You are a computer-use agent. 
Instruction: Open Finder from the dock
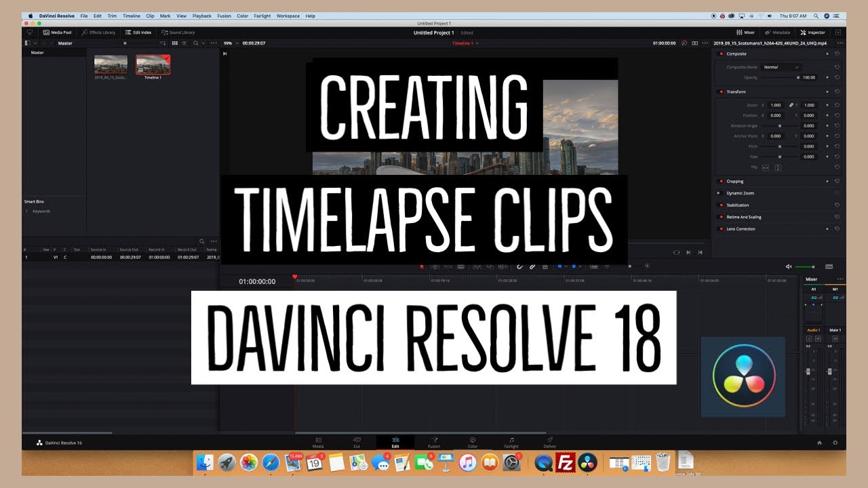pos(205,462)
